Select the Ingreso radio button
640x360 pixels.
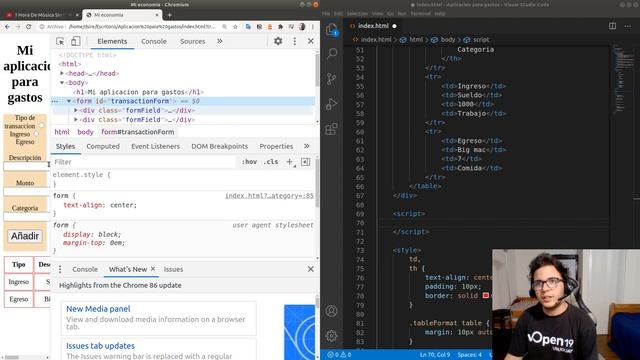pos(42,126)
